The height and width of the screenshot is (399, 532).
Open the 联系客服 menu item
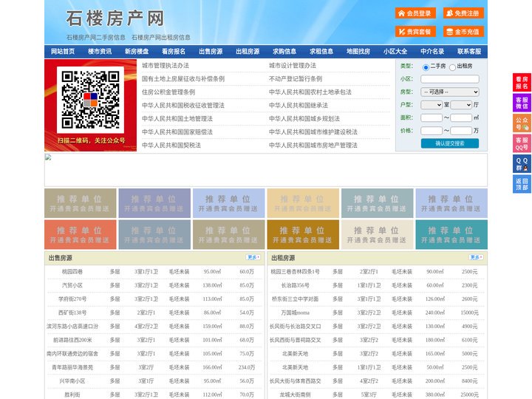coord(469,52)
